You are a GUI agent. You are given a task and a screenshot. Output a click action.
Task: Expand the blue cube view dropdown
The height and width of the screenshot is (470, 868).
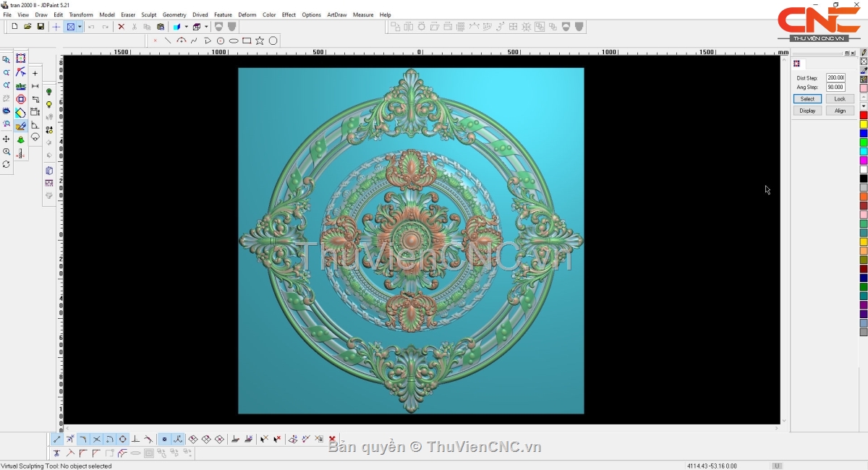(x=186, y=27)
